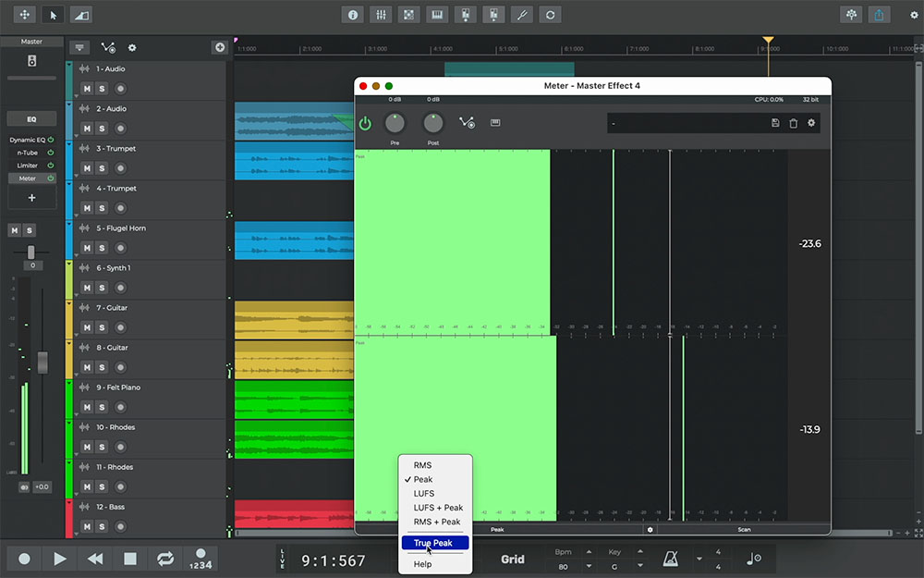Open the Peak mode selector in Meter
The width and height of the screenshot is (924, 578).
coord(497,530)
